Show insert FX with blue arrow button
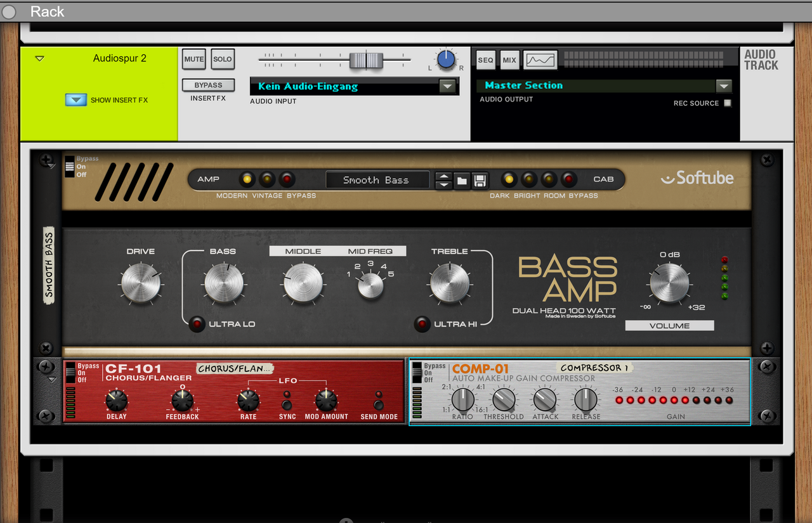This screenshot has height=523, width=812. point(75,100)
